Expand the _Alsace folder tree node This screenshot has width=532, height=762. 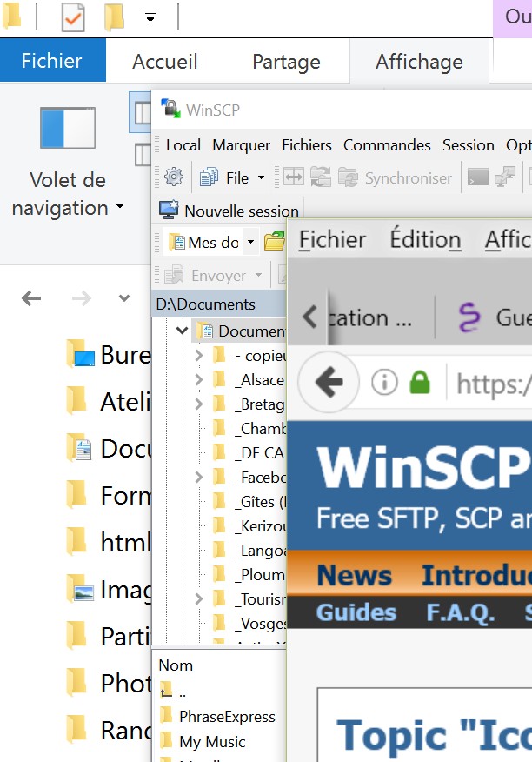click(x=199, y=379)
